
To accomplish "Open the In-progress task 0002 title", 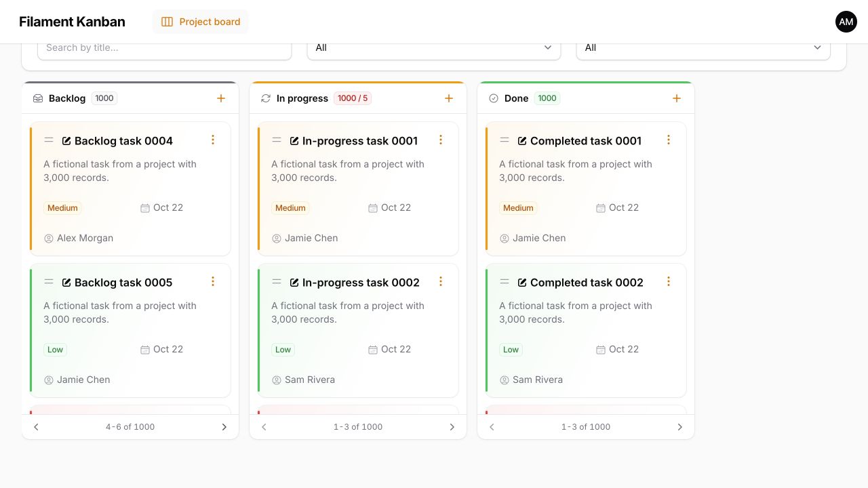I will click(x=361, y=283).
